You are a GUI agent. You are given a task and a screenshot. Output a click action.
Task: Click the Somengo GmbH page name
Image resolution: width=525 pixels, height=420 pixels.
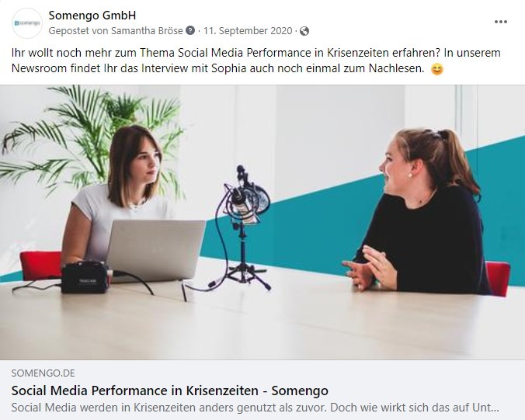(x=92, y=16)
